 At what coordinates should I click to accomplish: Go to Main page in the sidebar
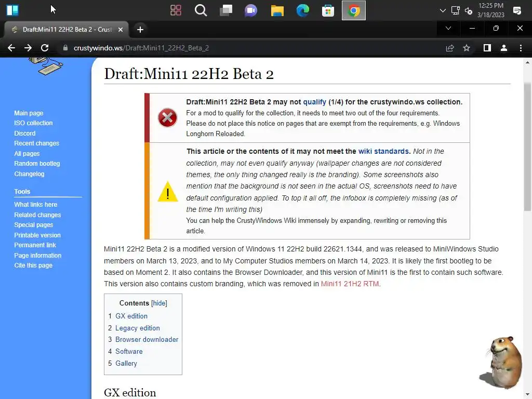(29, 113)
